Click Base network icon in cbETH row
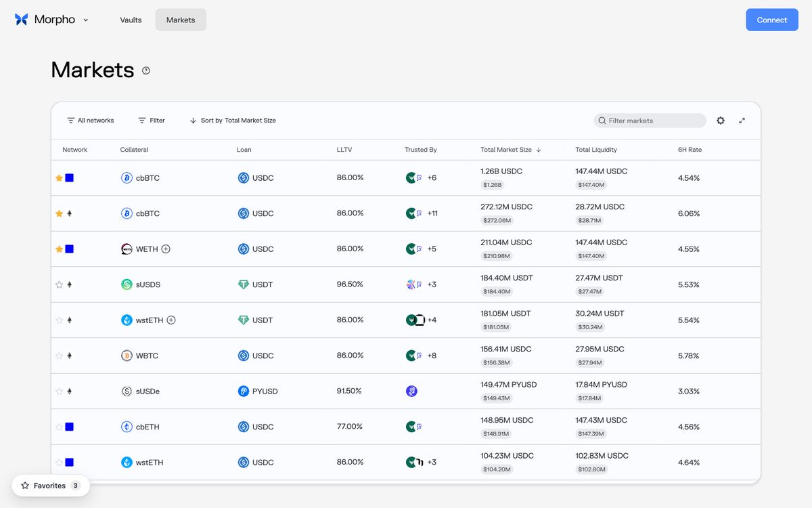The image size is (812, 508). pos(69,427)
